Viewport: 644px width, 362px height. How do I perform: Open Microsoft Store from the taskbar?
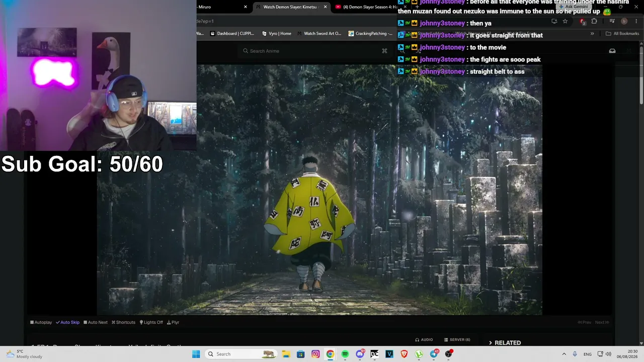pyautogui.click(x=300, y=354)
